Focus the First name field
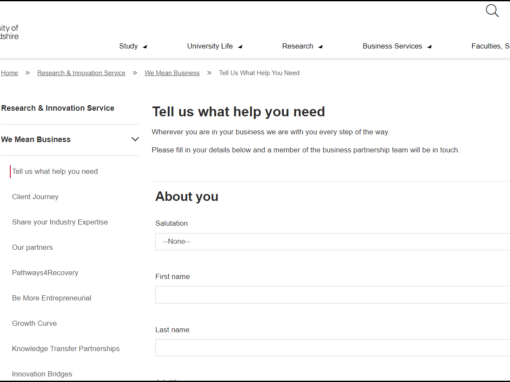This screenshot has width=510, height=382. click(332, 295)
